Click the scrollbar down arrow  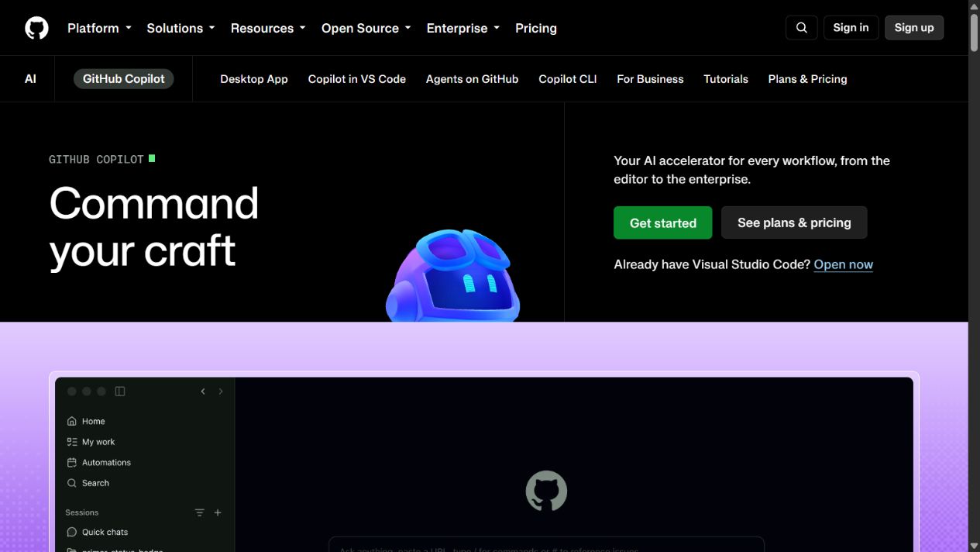pyautogui.click(x=974, y=546)
